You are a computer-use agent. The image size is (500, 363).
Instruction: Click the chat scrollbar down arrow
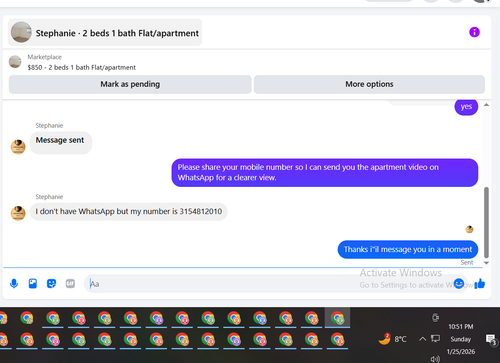click(x=486, y=263)
